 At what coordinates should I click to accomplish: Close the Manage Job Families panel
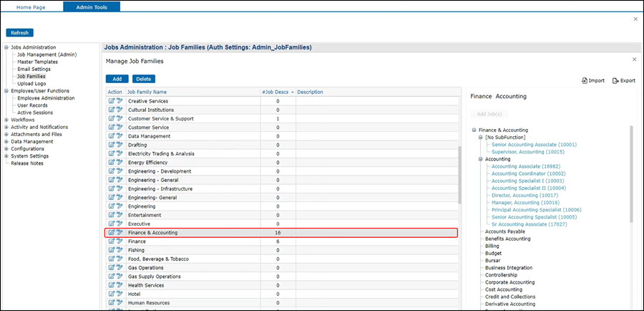click(634, 59)
